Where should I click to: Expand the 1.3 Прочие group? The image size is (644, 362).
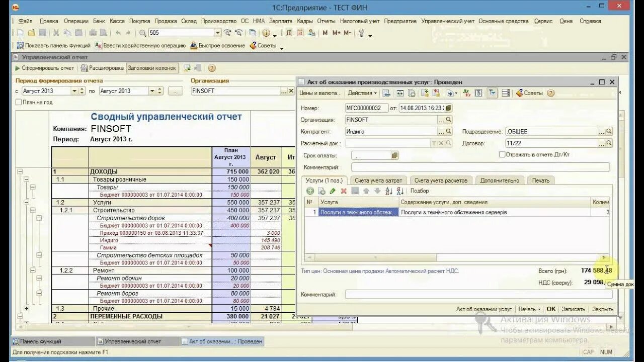pyautogui.click(x=26, y=308)
